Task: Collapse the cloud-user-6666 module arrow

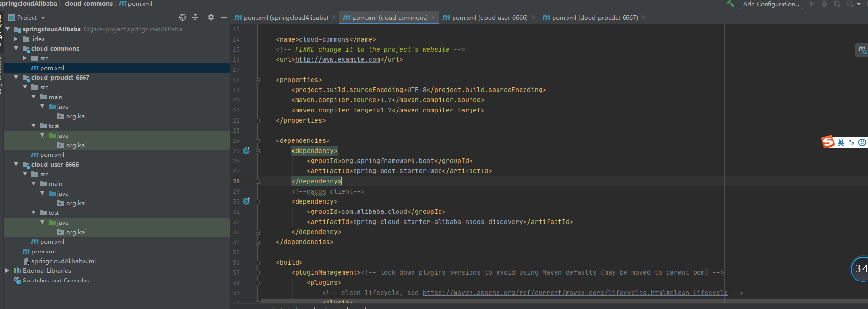Action: click(x=16, y=164)
